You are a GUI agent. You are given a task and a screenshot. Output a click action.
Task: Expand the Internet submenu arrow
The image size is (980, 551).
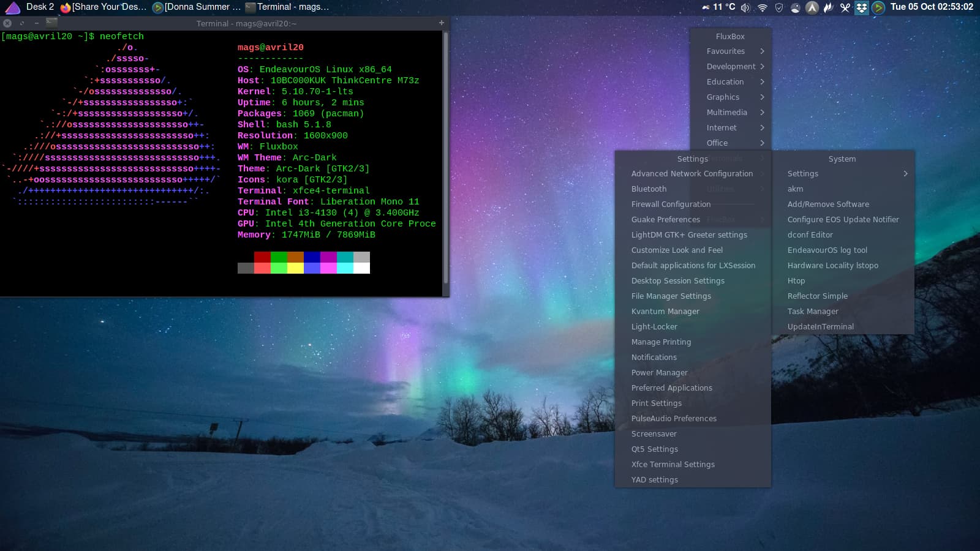[x=763, y=128]
